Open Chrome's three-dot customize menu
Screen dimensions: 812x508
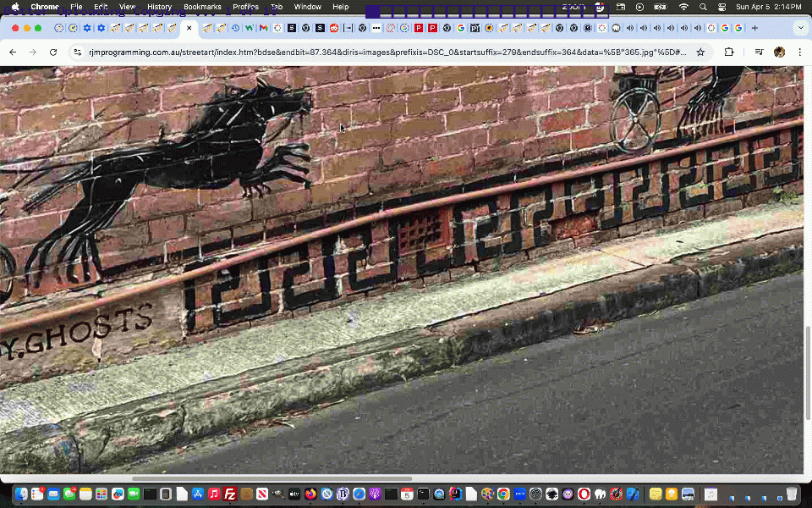click(x=799, y=52)
